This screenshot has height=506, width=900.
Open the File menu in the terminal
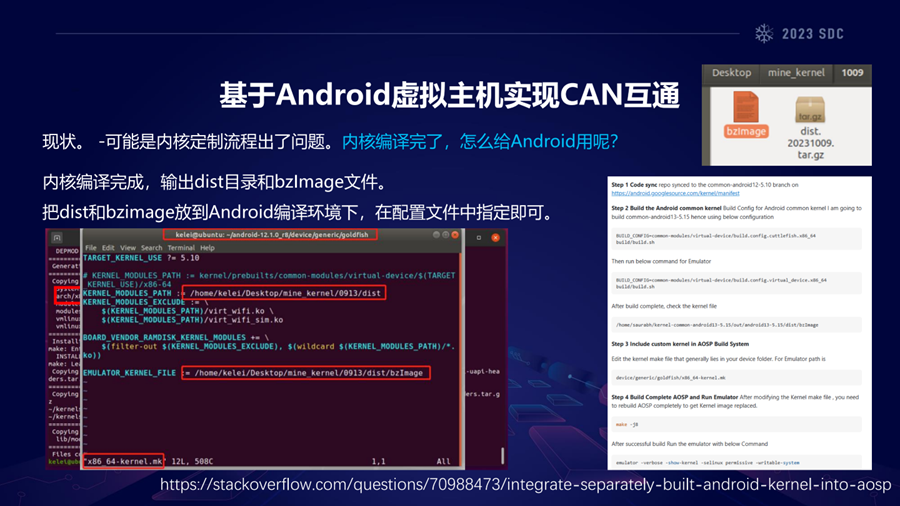pos(91,248)
